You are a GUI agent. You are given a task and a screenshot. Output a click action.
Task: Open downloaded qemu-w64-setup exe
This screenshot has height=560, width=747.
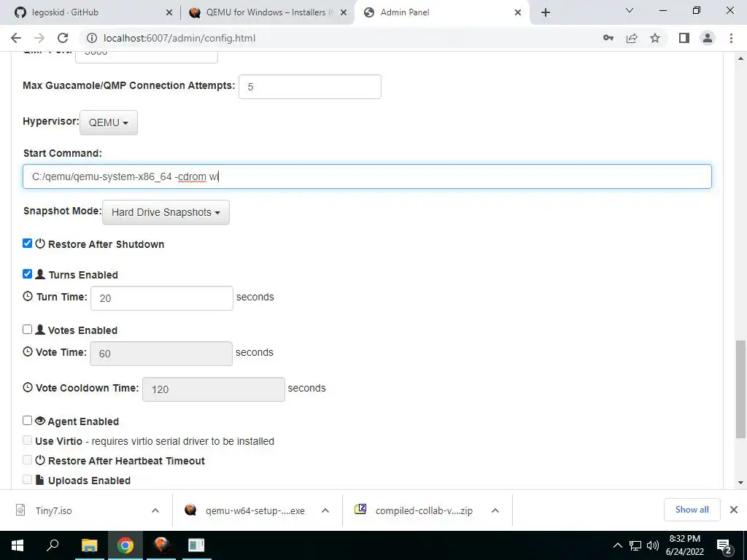(247, 510)
